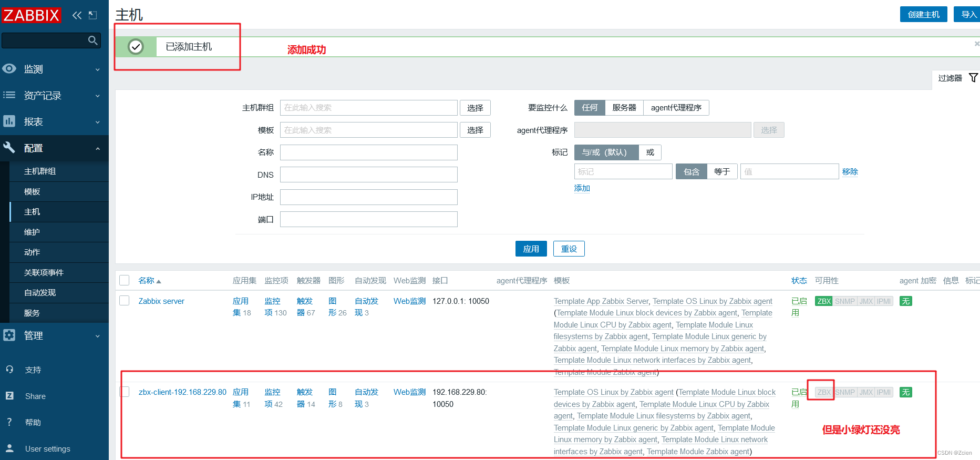Sort hosts by 名称 column
This screenshot has width=980, height=460.
150,281
